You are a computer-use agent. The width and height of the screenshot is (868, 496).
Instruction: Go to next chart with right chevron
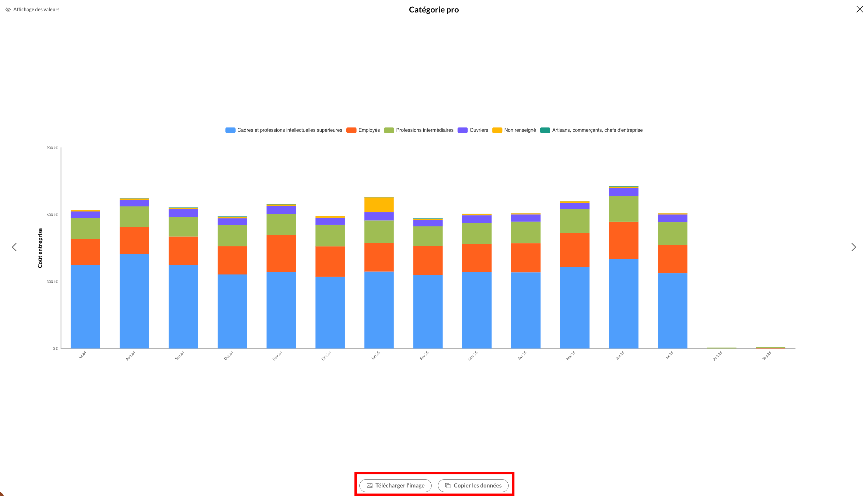853,247
